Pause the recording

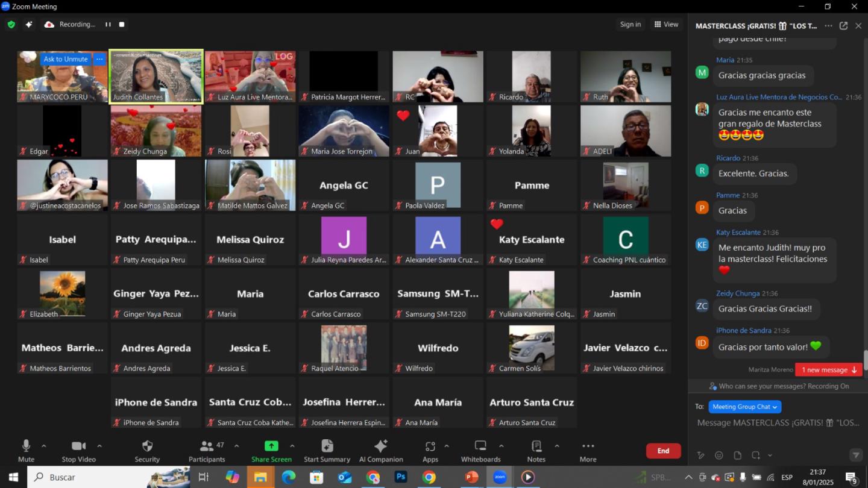(x=108, y=25)
